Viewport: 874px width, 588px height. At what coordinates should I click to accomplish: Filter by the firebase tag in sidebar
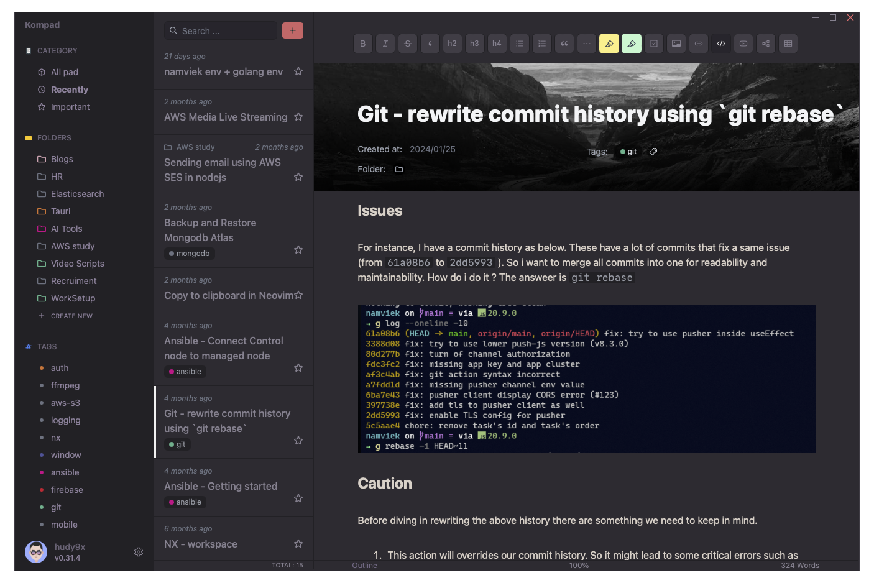pyautogui.click(x=67, y=490)
